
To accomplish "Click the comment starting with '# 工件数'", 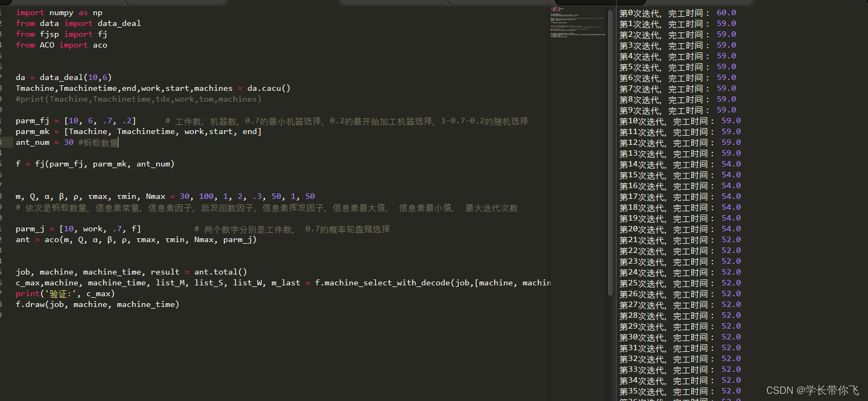I will pos(346,121).
